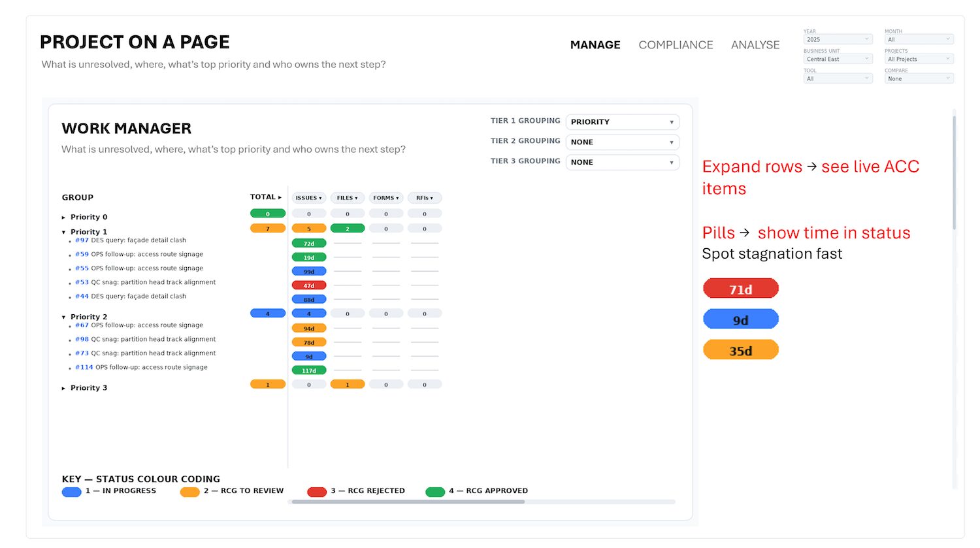Open the Business Unit dropdown showing Central East
This screenshot has width=980, height=548.
[x=838, y=58]
